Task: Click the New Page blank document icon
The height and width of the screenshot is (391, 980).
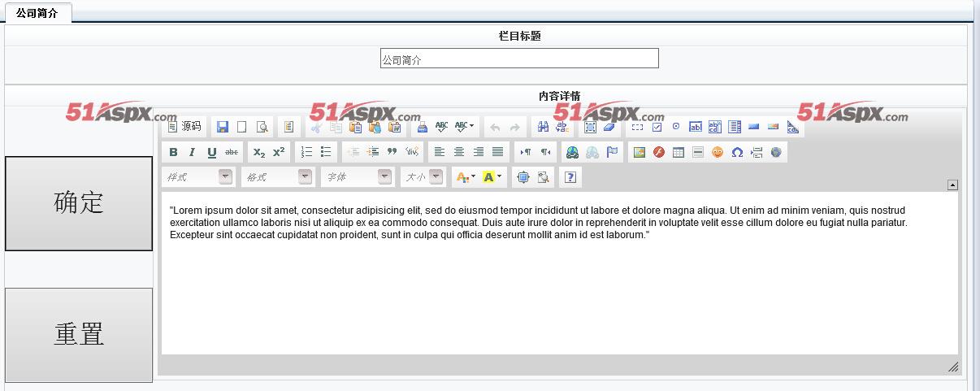Action: (x=241, y=127)
